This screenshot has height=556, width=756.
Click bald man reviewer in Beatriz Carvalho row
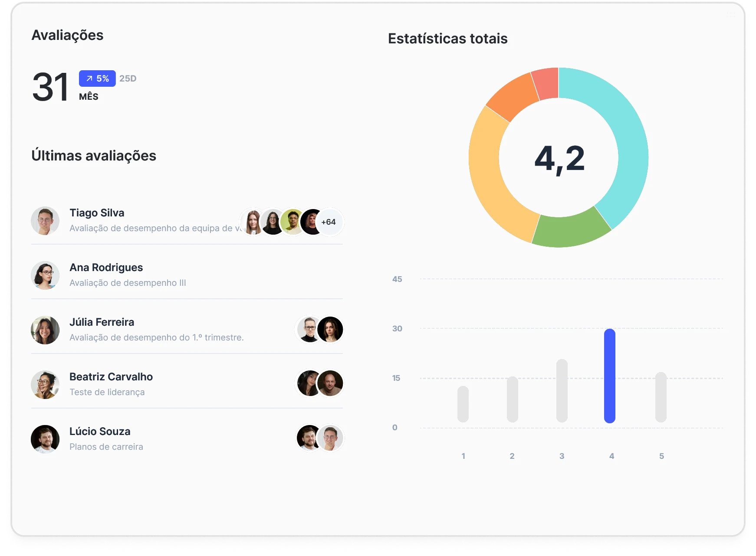coord(330,383)
